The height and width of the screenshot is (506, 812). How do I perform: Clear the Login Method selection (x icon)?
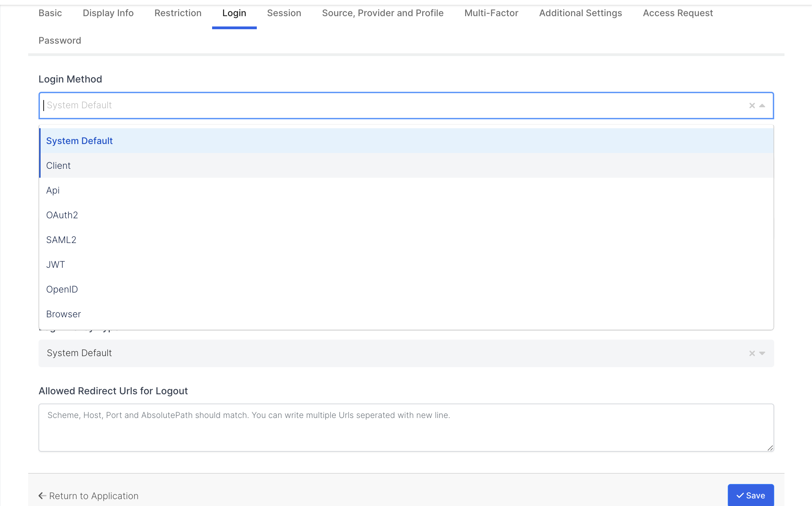click(752, 106)
